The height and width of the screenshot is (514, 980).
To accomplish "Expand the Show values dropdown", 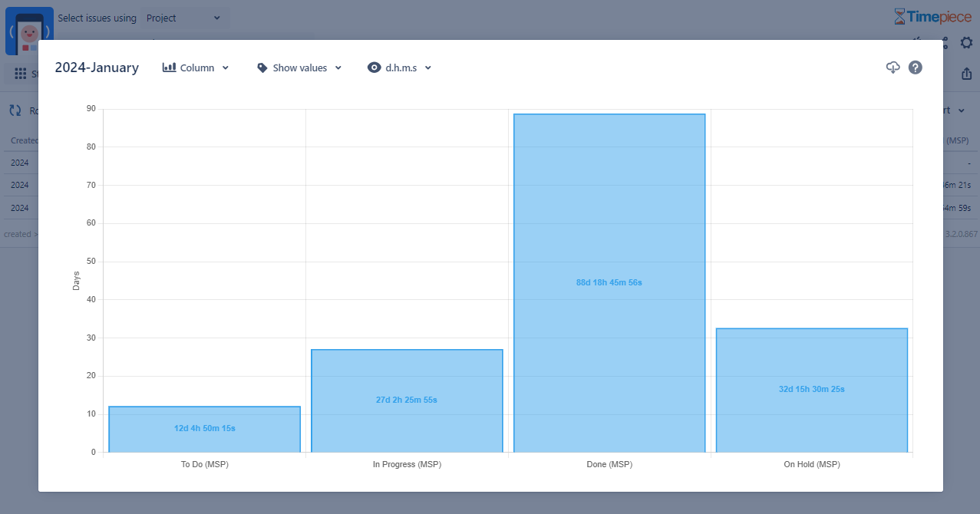I will click(x=300, y=68).
